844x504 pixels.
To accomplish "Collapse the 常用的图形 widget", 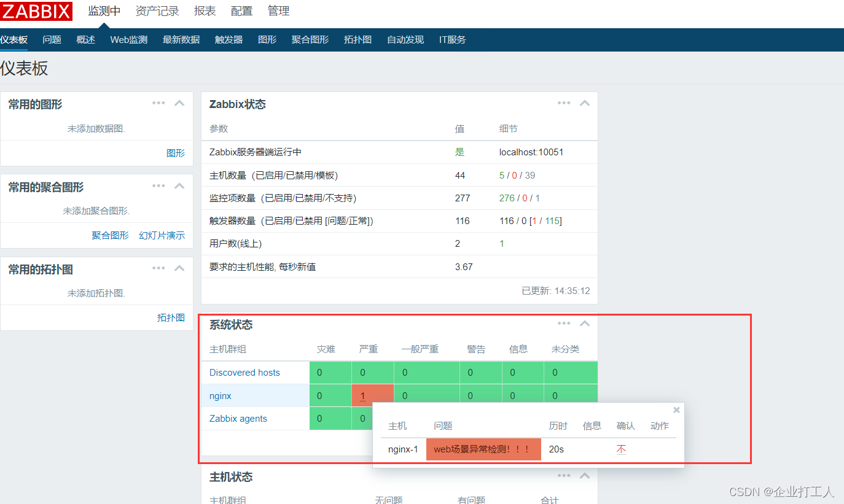I will tap(179, 103).
